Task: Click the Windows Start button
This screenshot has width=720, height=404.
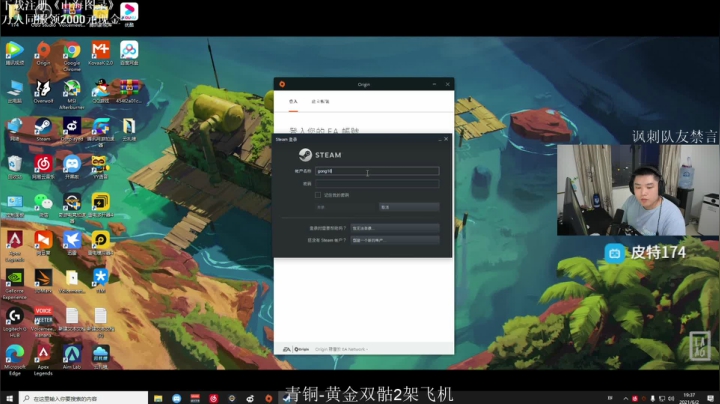Action: (9, 398)
